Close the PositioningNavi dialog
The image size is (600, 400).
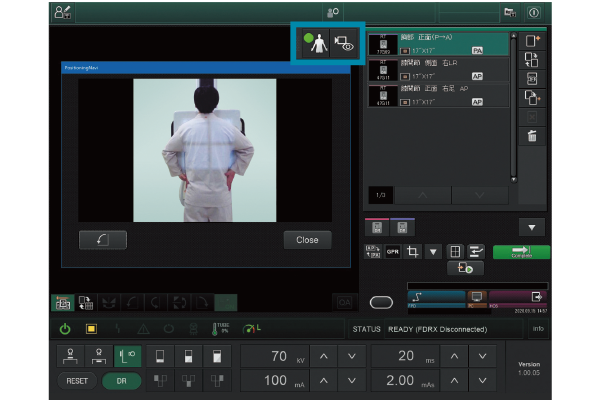pos(307,240)
